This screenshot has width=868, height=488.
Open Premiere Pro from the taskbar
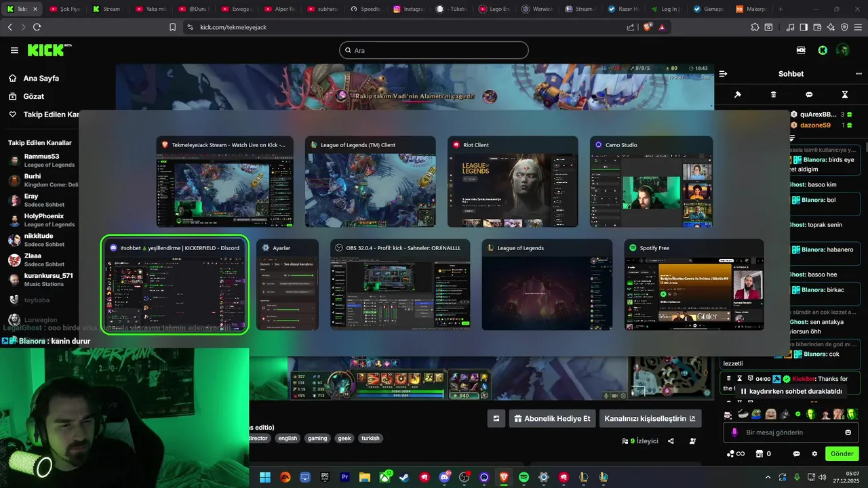(x=344, y=477)
